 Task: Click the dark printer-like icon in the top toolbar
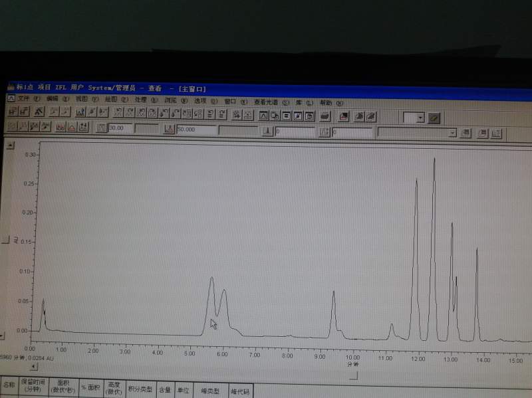pos(325,117)
